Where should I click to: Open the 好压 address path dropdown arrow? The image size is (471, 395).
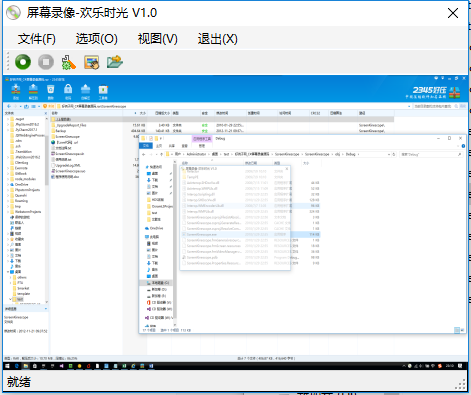[x=409, y=106]
